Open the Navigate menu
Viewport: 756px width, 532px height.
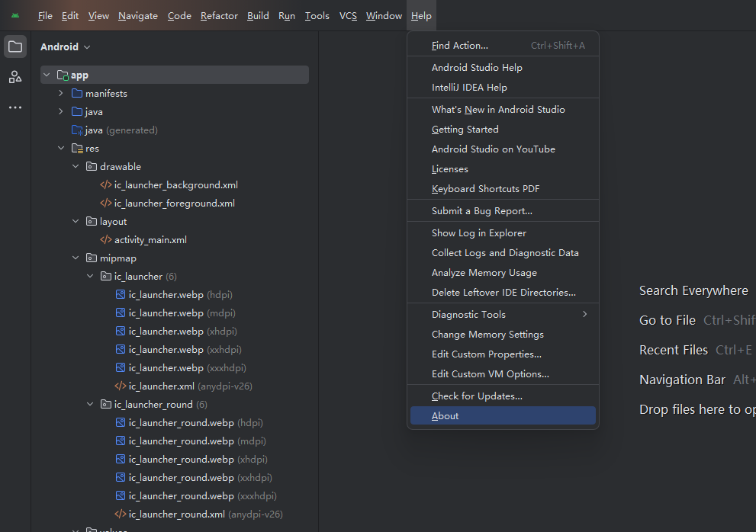coord(138,16)
